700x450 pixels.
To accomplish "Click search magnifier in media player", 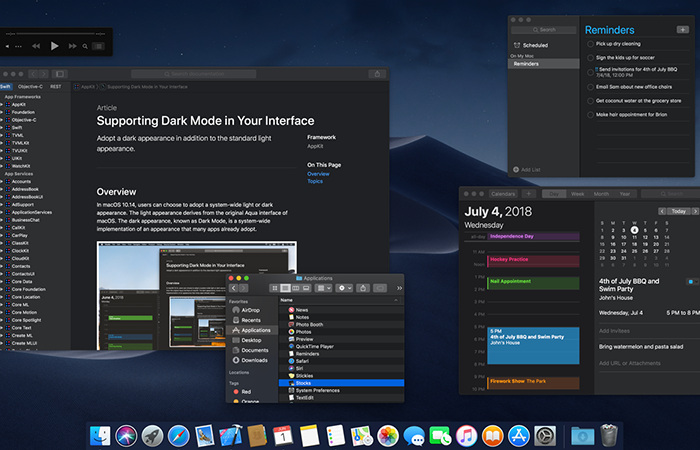I will coord(85,46).
